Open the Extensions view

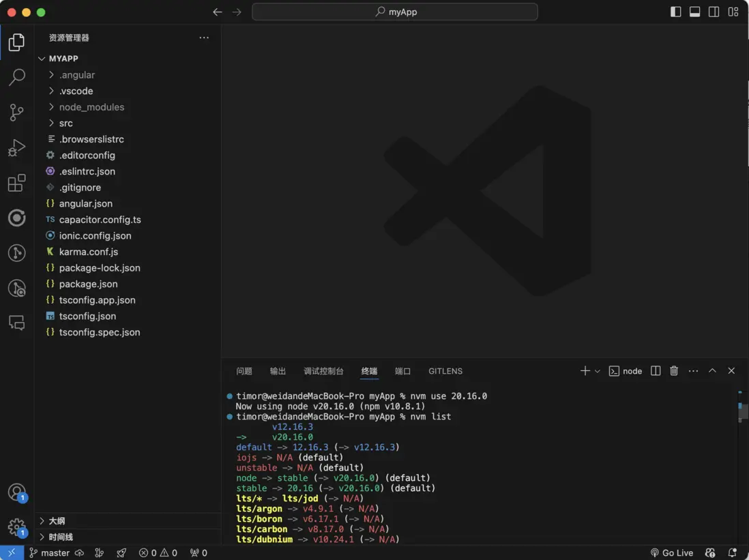(17, 183)
